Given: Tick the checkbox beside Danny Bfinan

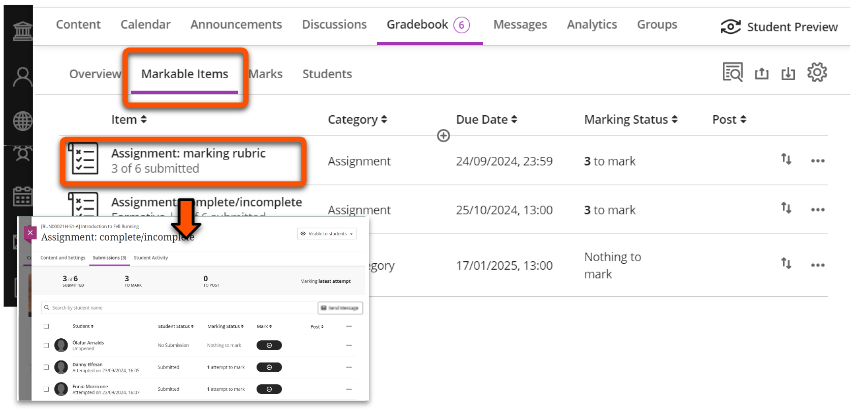Looking at the screenshot, I should (x=45, y=366).
